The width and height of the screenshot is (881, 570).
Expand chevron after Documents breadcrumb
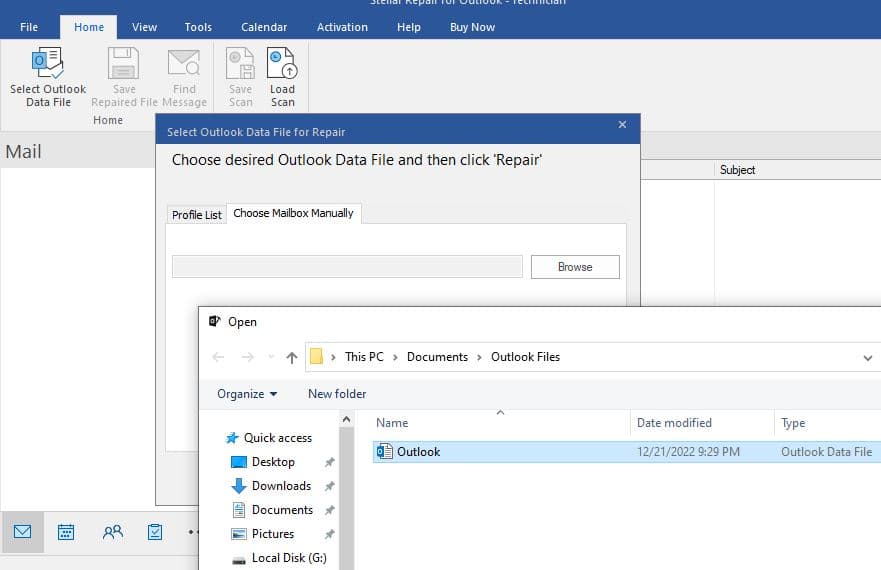[x=479, y=357]
